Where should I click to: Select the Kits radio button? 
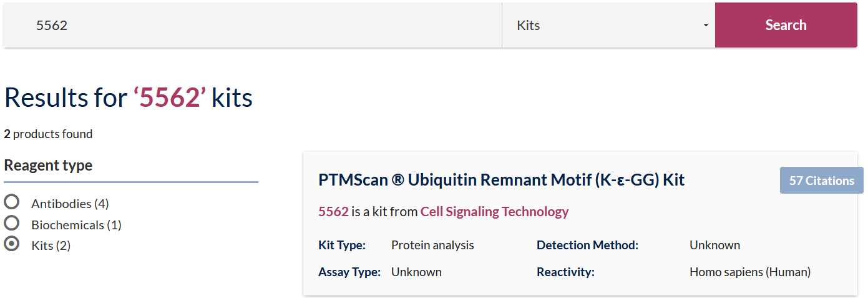click(11, 244)
